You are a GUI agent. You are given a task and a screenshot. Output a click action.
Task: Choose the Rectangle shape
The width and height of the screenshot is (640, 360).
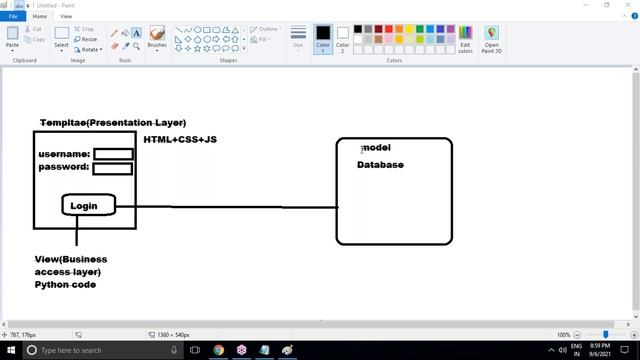(x=207, y=30)
